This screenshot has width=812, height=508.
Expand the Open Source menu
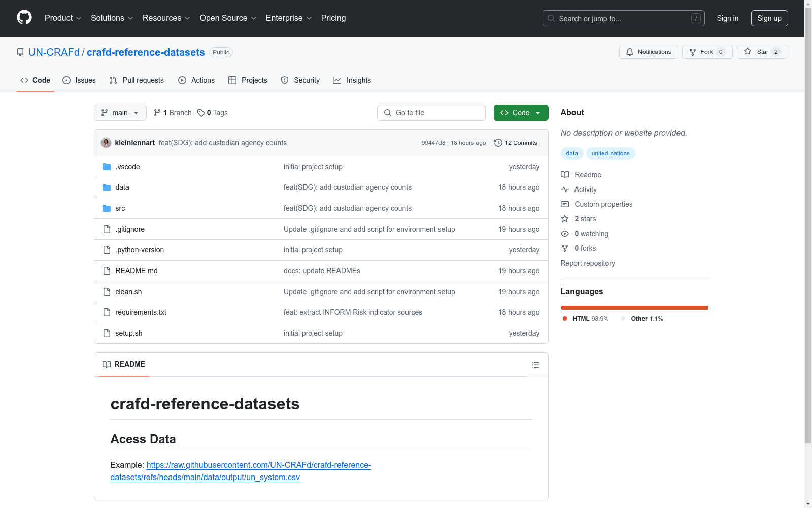coord(228,18)
